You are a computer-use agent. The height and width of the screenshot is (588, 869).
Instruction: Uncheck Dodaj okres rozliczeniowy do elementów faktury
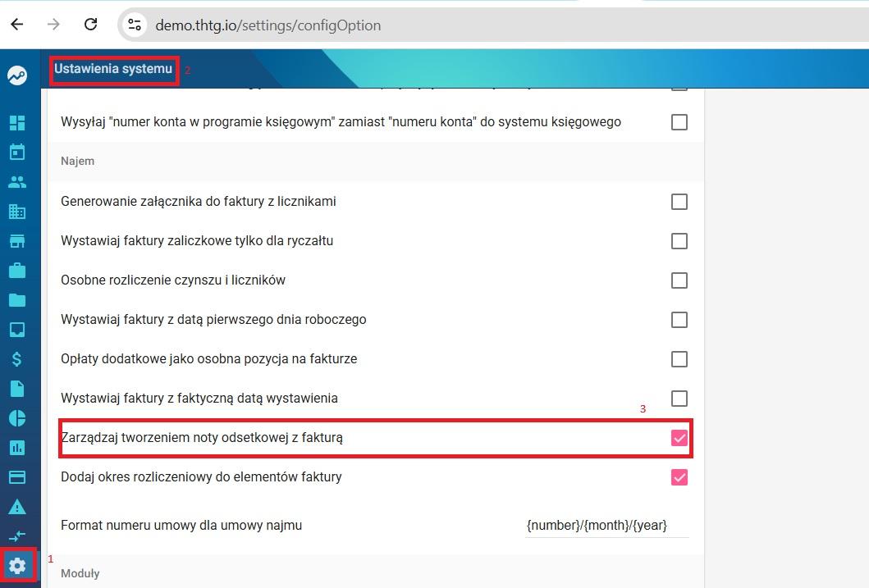[x=679, y=477]
